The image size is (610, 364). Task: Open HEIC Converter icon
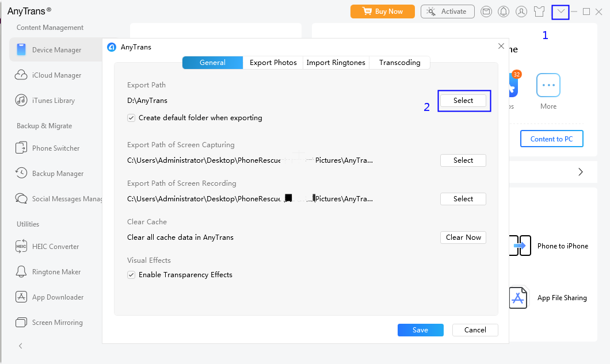tap(21, 246)
